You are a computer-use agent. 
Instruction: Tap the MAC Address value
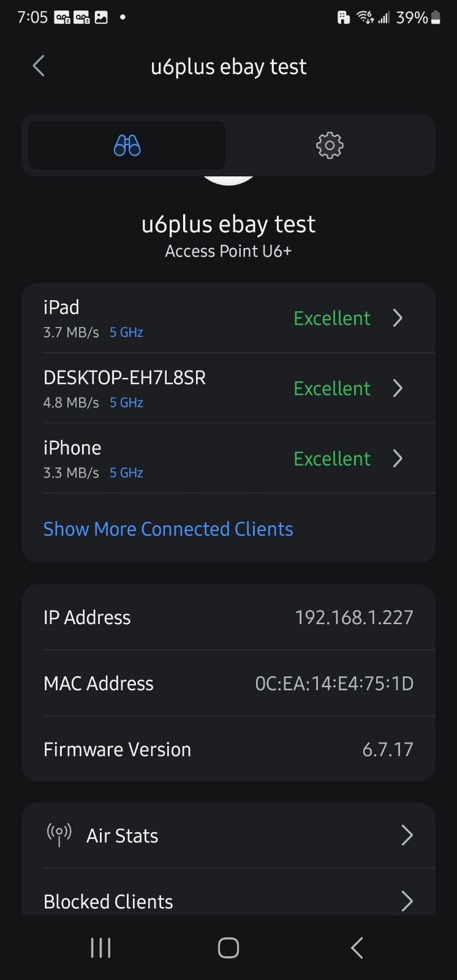[334, 683]
